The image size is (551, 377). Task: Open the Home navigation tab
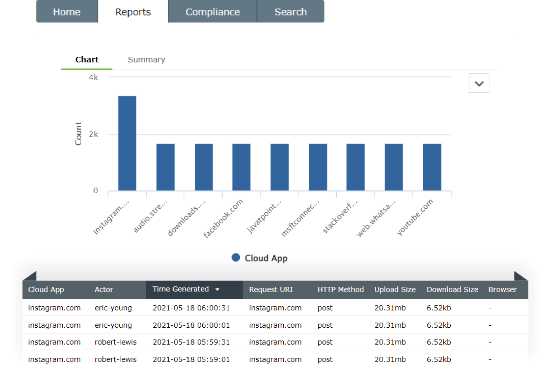(67, 12)
